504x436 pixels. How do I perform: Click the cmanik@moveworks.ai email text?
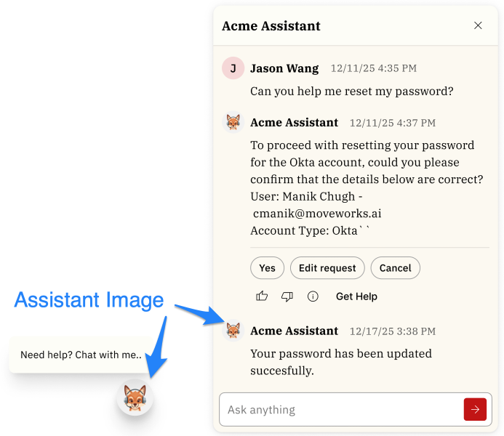point(317,214)
